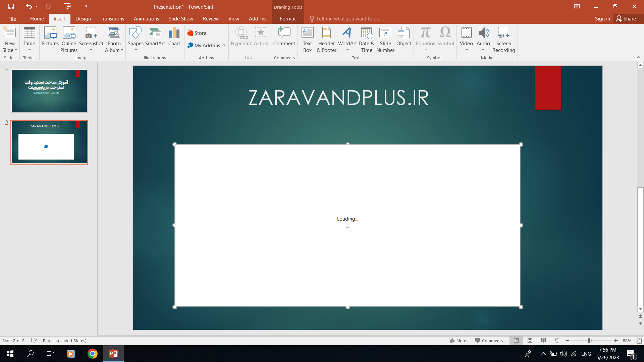Screen dimensions: 644x362
Task: Switch to the Home tab
Action: 37,19
